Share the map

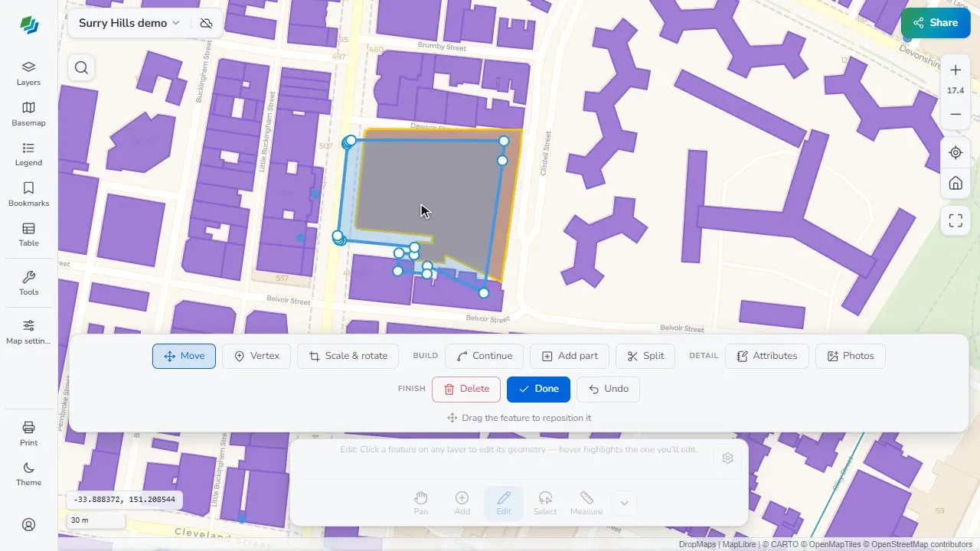tap(936, 23)
